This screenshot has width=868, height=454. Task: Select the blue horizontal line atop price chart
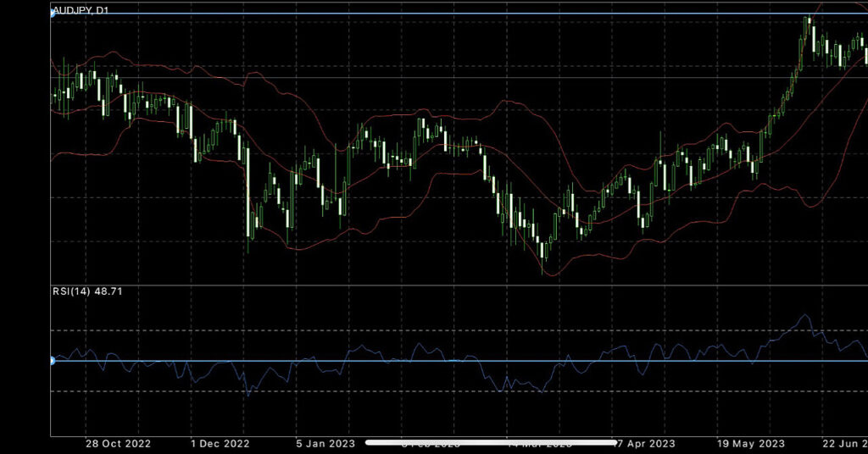click(x=424, y=14)
